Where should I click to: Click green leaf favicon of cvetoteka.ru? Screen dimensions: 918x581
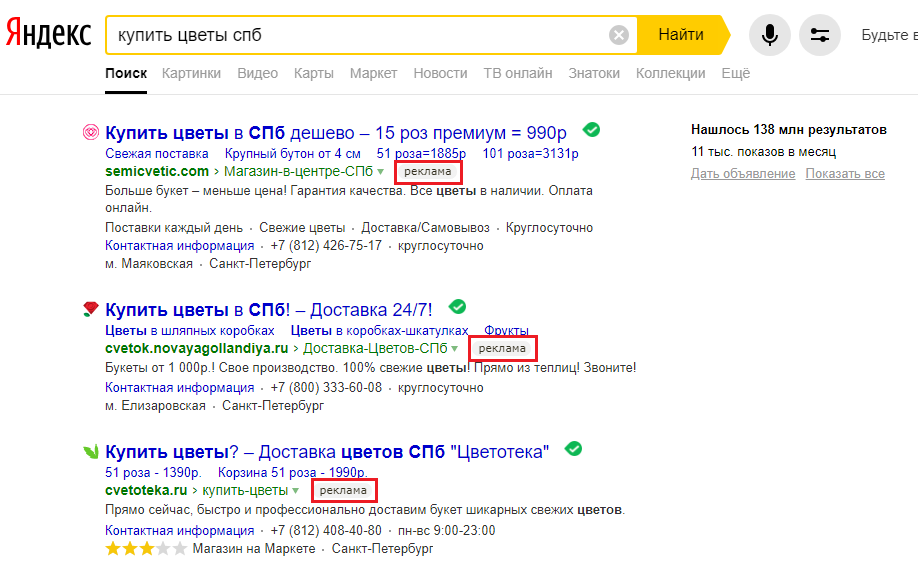pos(90,451)
